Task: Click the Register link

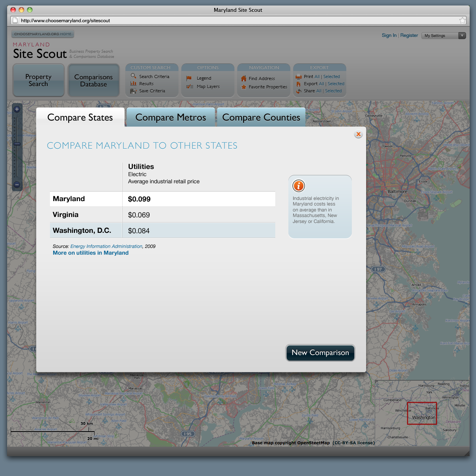Action: click(x=409, y=35)
